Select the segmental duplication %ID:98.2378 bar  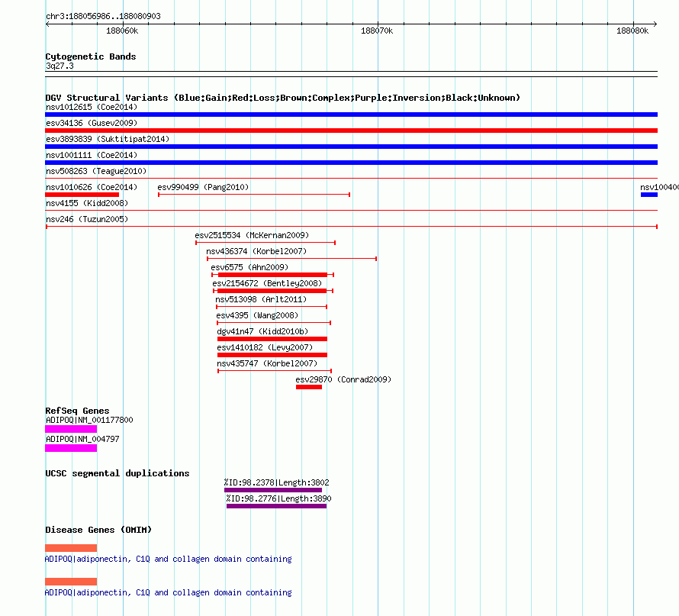tap(273, 490)
